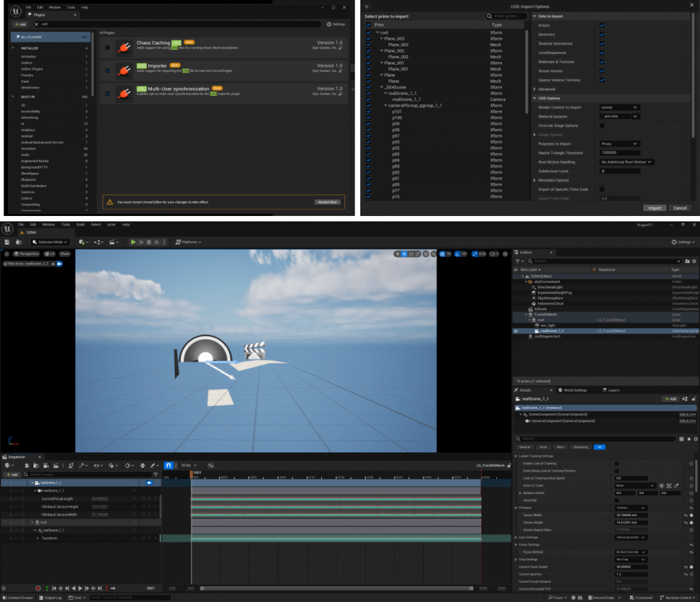Click the sequencer play forward button

point(81,588)
